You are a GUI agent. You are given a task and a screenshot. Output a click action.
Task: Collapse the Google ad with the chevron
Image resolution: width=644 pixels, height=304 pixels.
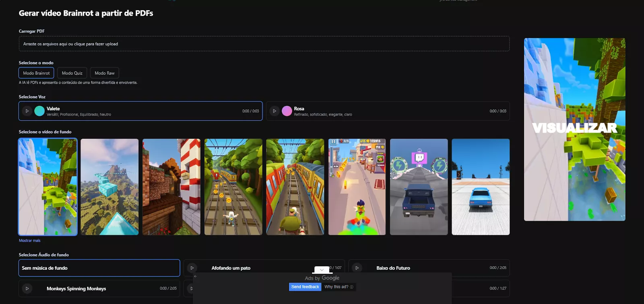click(322, 270)
